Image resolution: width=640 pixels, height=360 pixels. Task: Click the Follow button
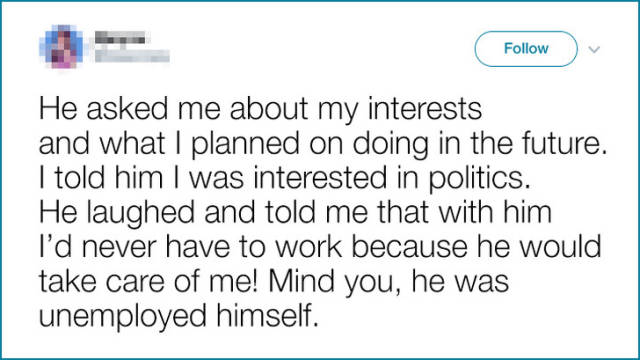[x=526, y=49]
